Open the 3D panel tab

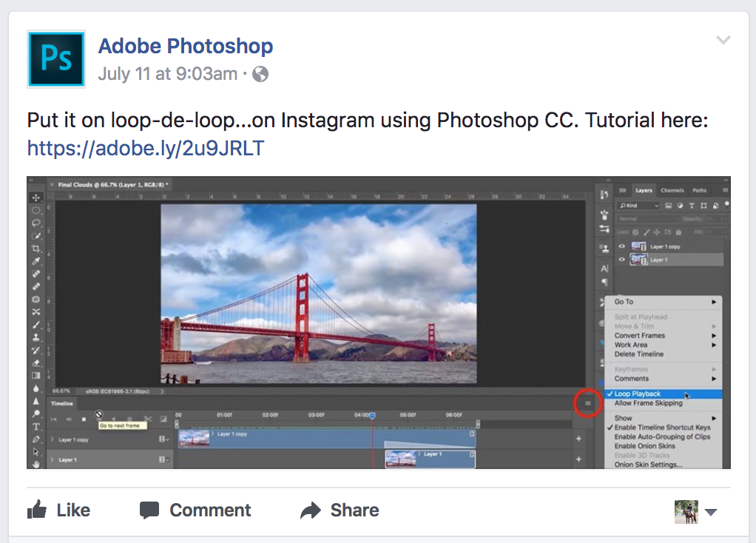coord(622,190)
